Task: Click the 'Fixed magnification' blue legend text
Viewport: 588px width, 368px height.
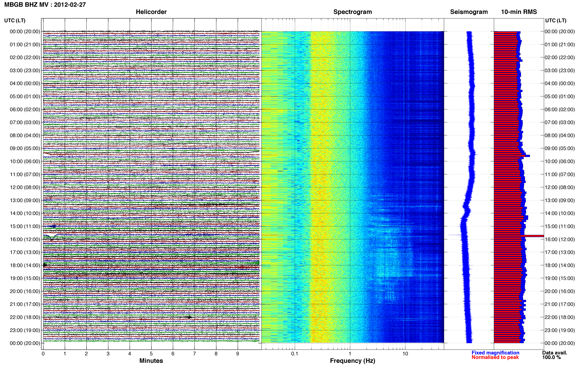Action: click(x=495, y=353)
